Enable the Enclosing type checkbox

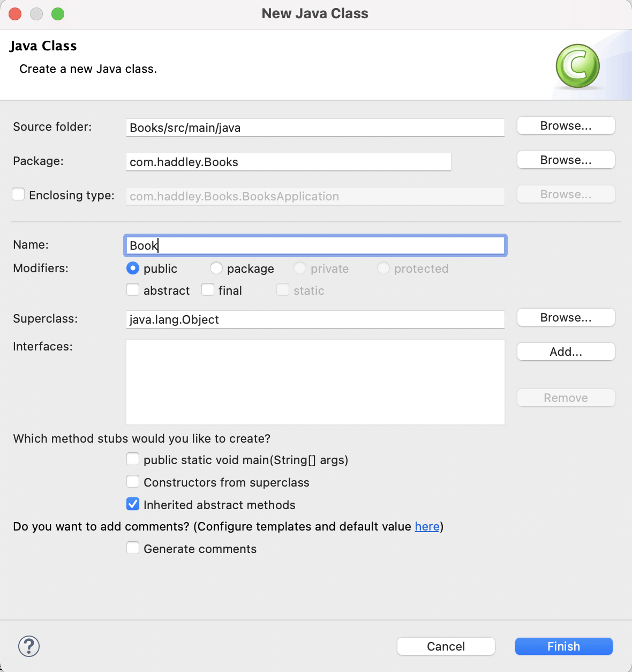(x=18, y=194)
